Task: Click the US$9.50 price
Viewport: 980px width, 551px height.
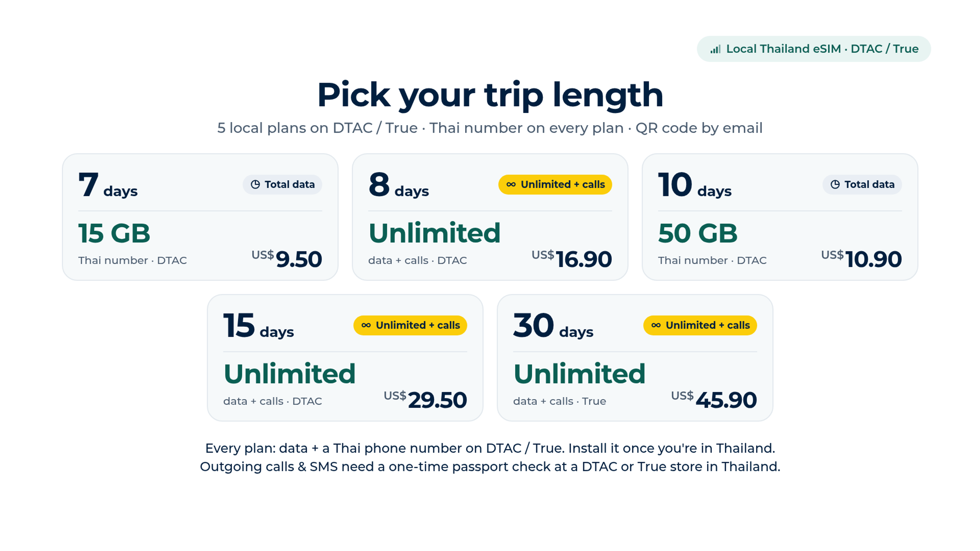Action: click(287, 259)
